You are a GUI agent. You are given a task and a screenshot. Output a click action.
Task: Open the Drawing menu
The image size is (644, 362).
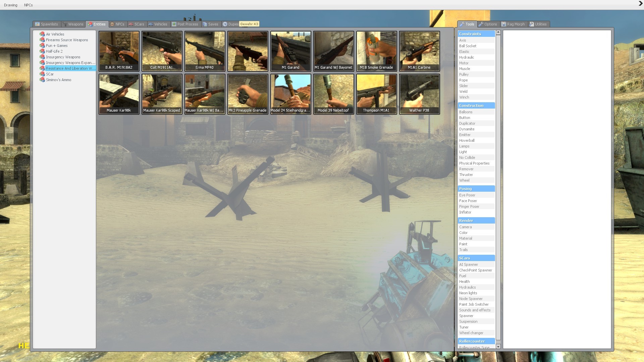tap(11, 5)
